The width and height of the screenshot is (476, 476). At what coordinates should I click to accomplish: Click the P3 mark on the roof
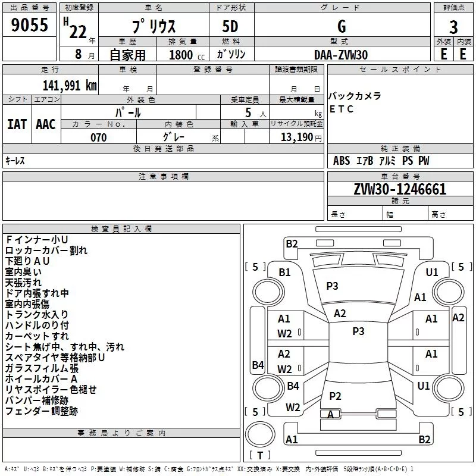click(x=358, y=331)
